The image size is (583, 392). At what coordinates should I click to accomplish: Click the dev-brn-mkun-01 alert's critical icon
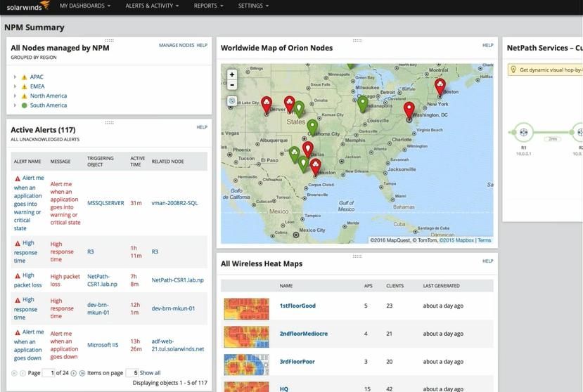click(x=18, y=300)
